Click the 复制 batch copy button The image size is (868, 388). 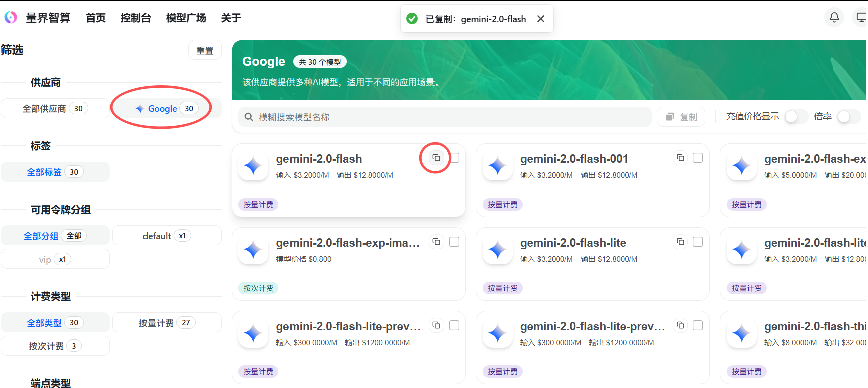681,117
